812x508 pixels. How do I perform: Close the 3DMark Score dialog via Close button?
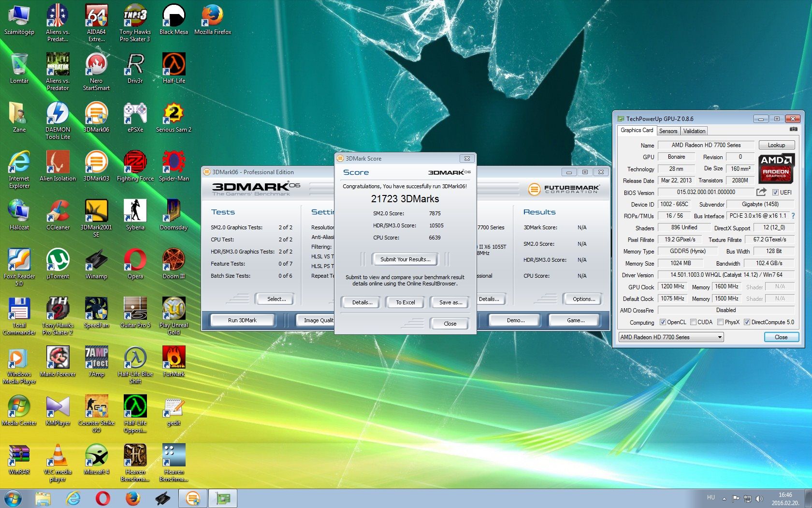pos(450,324)
